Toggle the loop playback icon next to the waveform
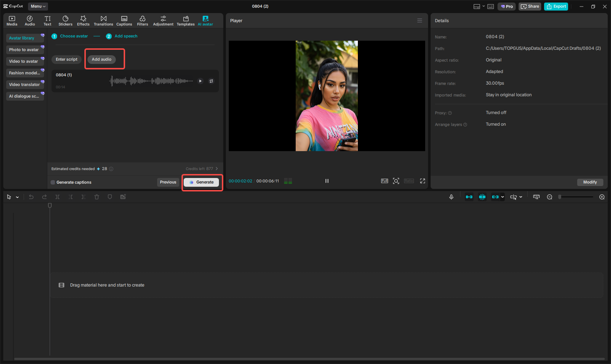Image resolution: width=611 pixels, height=364 pixels. tap(211, 81)
